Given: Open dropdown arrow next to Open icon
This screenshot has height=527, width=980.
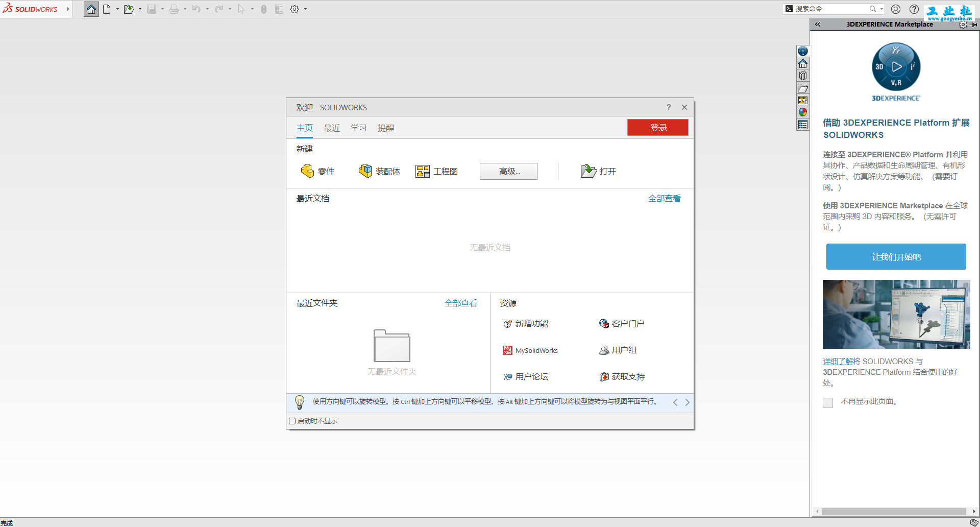Looking at the screenshot, I should tap(140, 9).
